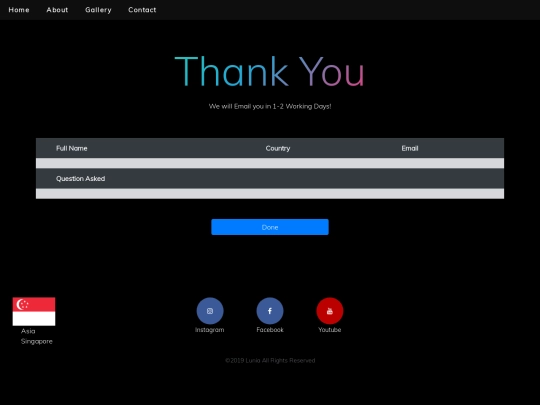Open the Gallery nav item
This screenshot has height=405, width=540.
98,10
